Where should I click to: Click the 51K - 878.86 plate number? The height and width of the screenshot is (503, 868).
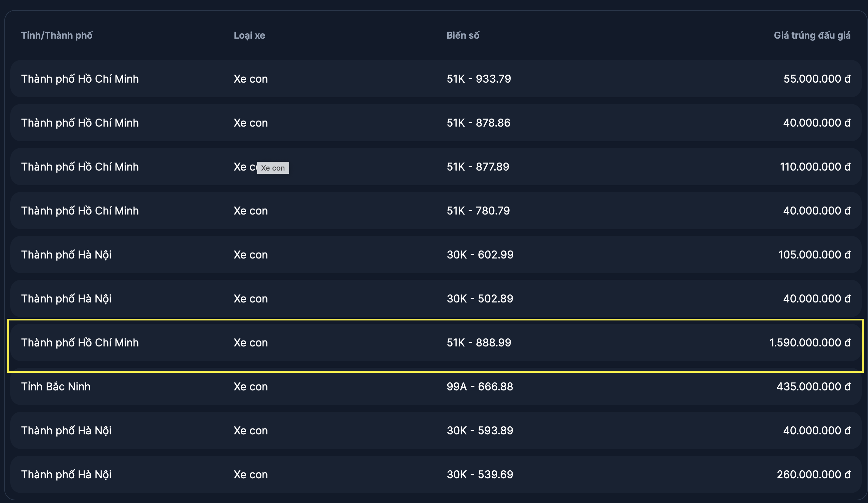click(x=478, y=123)
